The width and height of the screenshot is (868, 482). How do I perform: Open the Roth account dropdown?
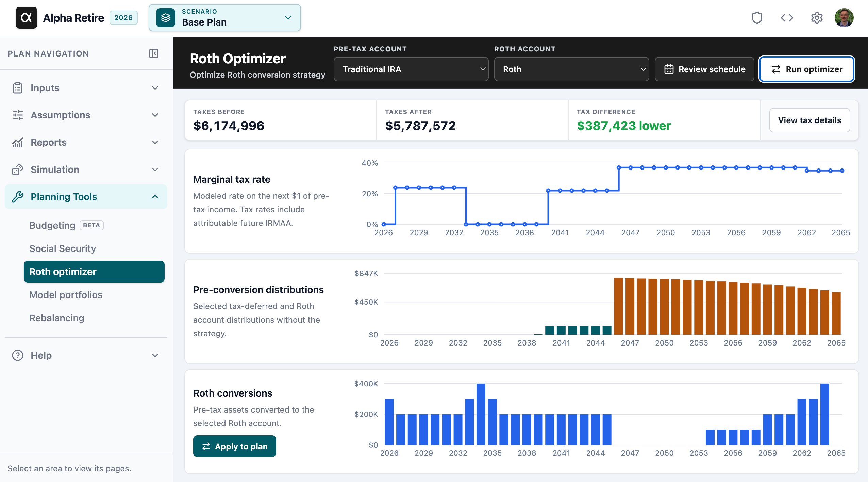(571, 69)
